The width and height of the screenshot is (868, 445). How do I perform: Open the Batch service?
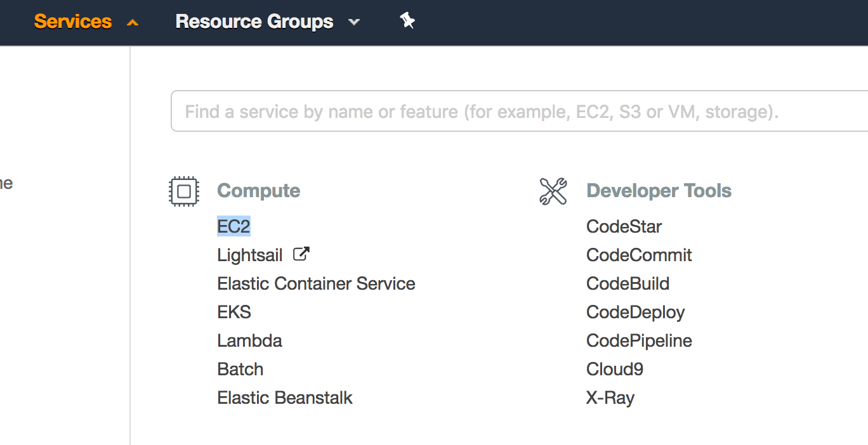(240, 368)
